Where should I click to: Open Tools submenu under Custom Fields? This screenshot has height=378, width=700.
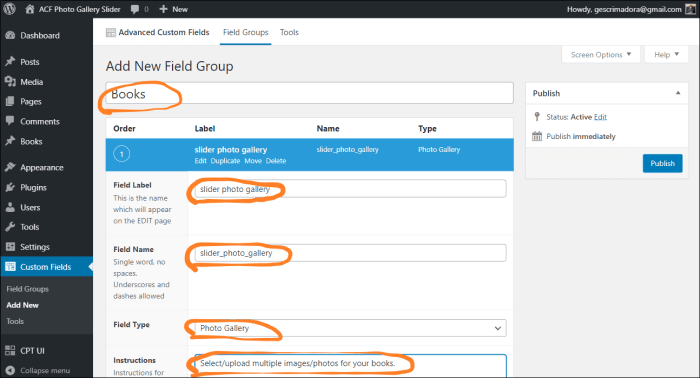(x=15, y=321)
